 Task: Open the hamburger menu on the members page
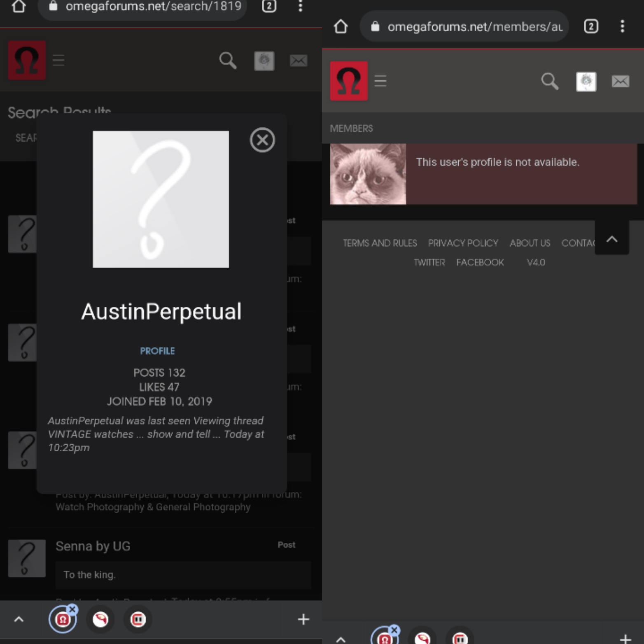click(380, 81)
